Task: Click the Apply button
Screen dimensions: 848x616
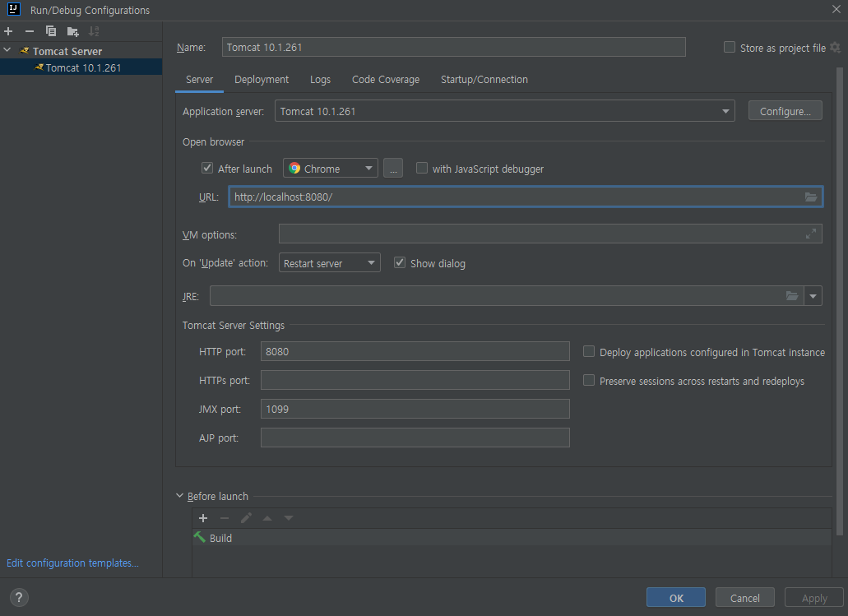Action: (814, 598)
